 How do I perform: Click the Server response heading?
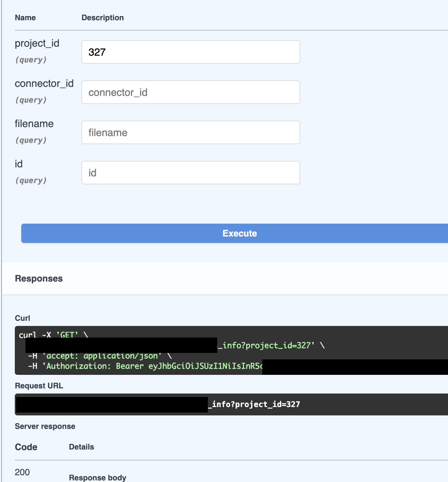click(x=45, y=426)
